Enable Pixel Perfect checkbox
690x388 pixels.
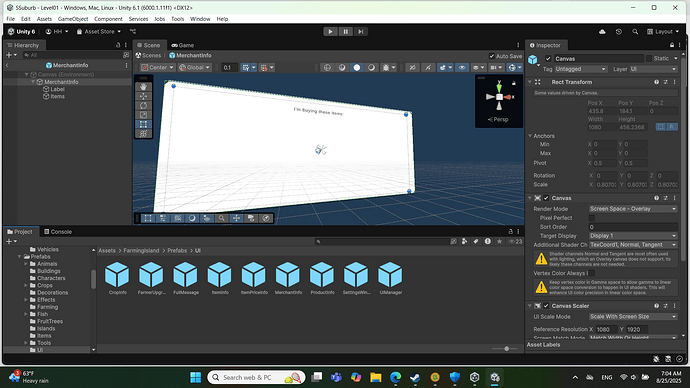592,218
